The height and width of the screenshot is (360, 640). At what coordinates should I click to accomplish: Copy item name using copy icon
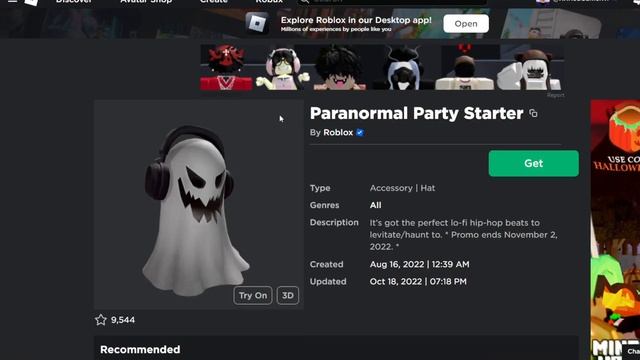533,113
